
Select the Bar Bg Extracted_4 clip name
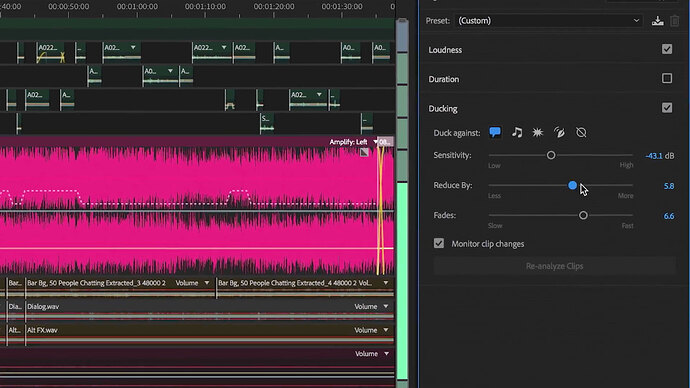pos(288,283)
